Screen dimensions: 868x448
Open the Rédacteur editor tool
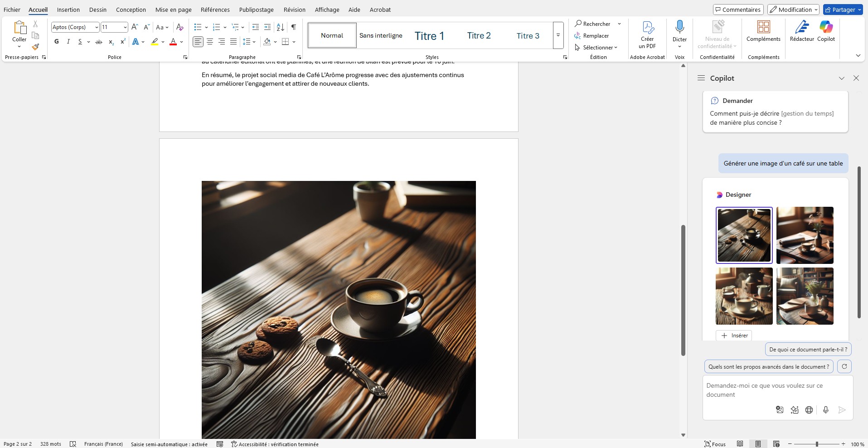801,31
